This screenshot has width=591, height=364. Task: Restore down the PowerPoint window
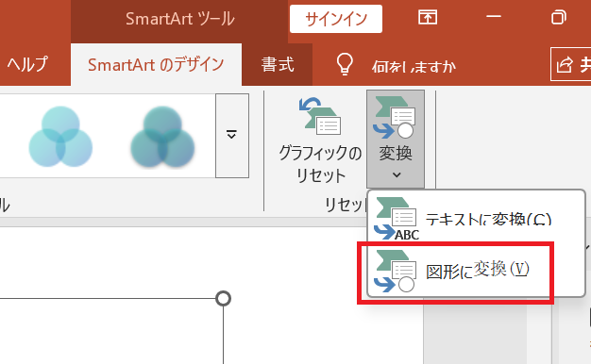pyautogui.click(x=559, y=17)
